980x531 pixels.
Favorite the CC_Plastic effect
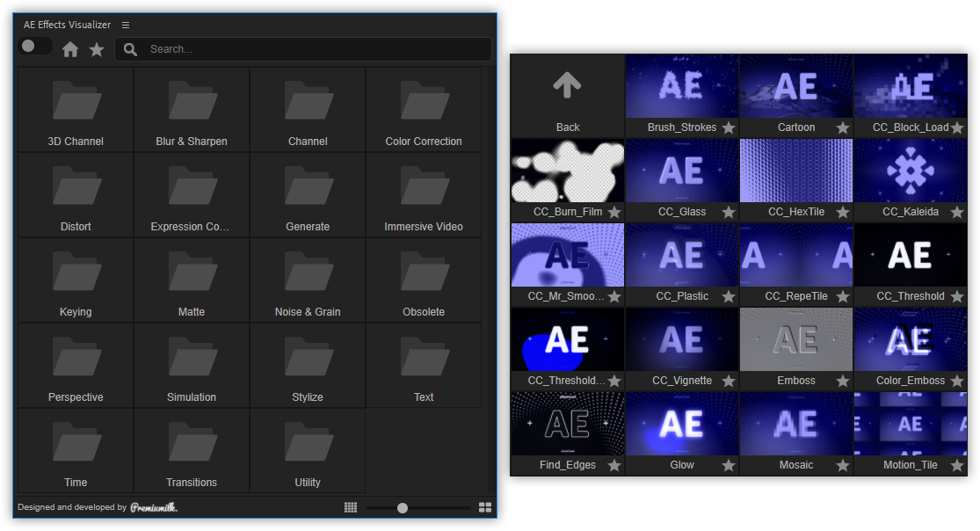coord(729,296)
